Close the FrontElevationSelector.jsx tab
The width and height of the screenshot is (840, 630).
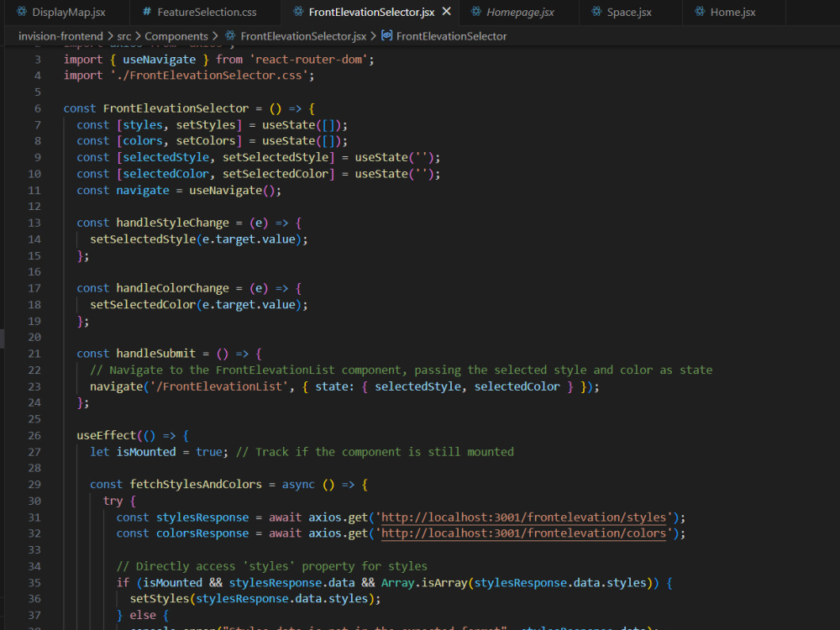tap(446, 11)
